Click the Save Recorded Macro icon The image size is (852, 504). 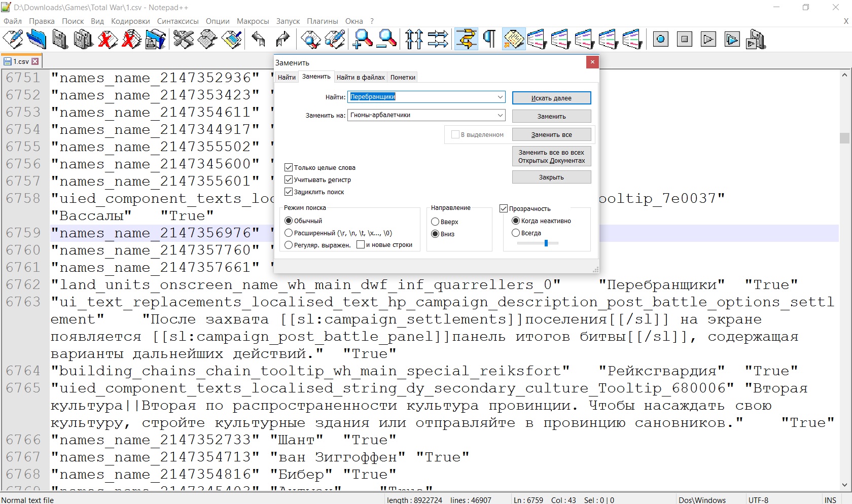tap(756, 39)
